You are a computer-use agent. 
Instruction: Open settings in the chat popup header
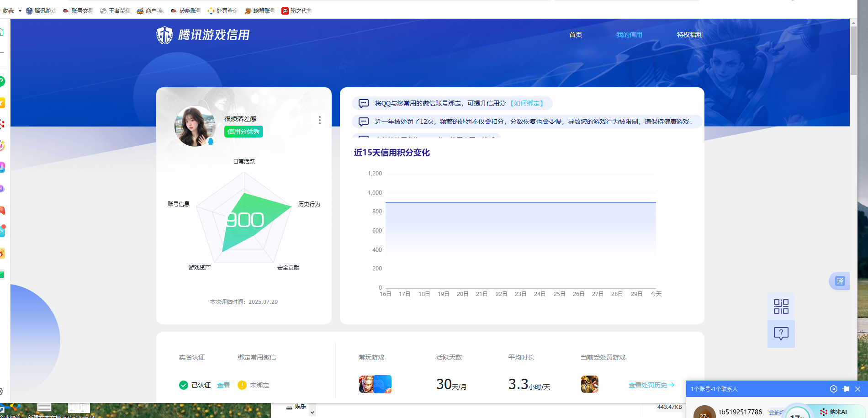(x=833, y=389)
